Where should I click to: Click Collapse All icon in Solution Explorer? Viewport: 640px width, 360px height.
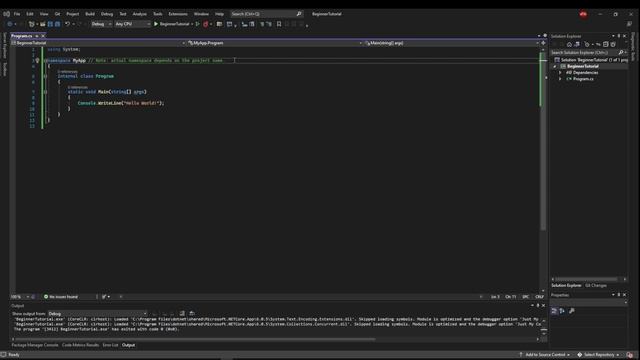[606, 44]
